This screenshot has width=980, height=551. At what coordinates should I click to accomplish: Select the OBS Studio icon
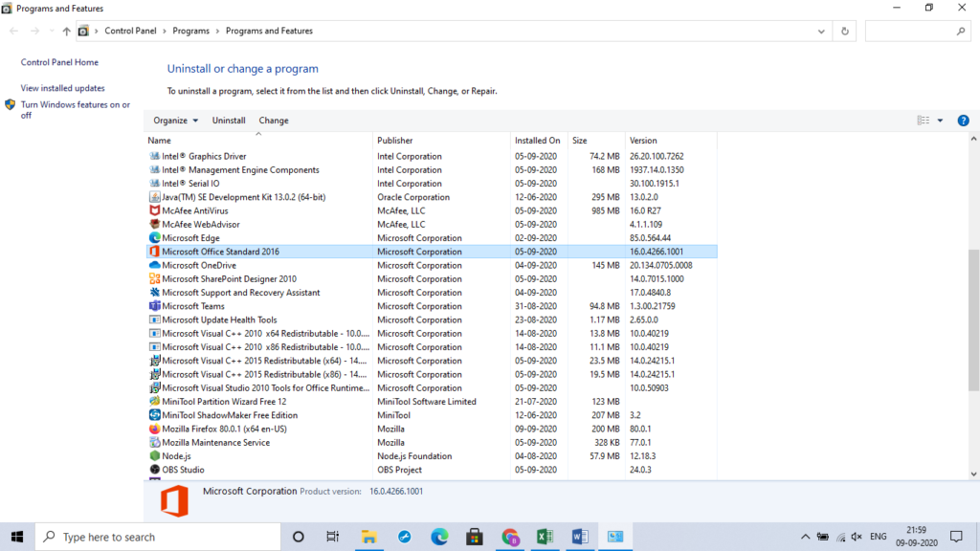154,470
